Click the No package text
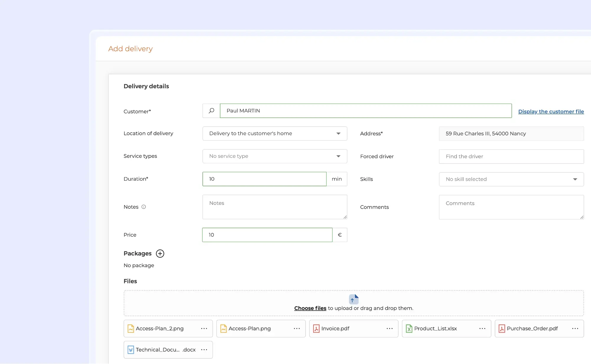 pos(139,265)
